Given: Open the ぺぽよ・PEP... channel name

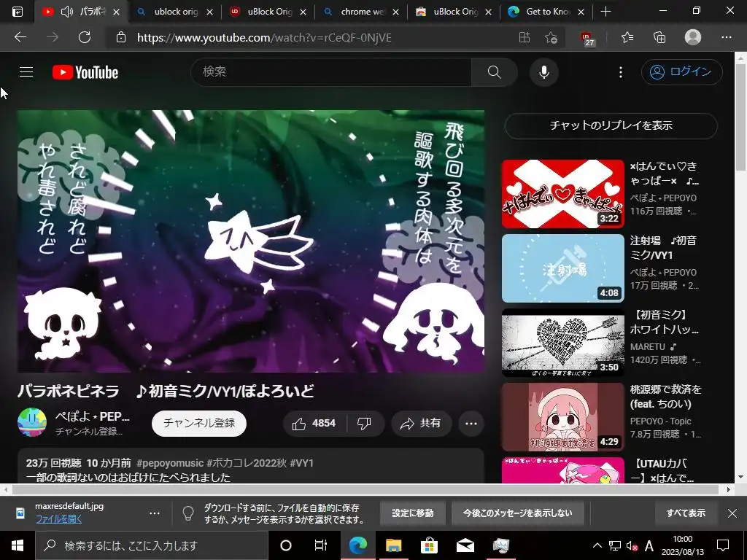Looking at the screenshot, I should 93,416.
